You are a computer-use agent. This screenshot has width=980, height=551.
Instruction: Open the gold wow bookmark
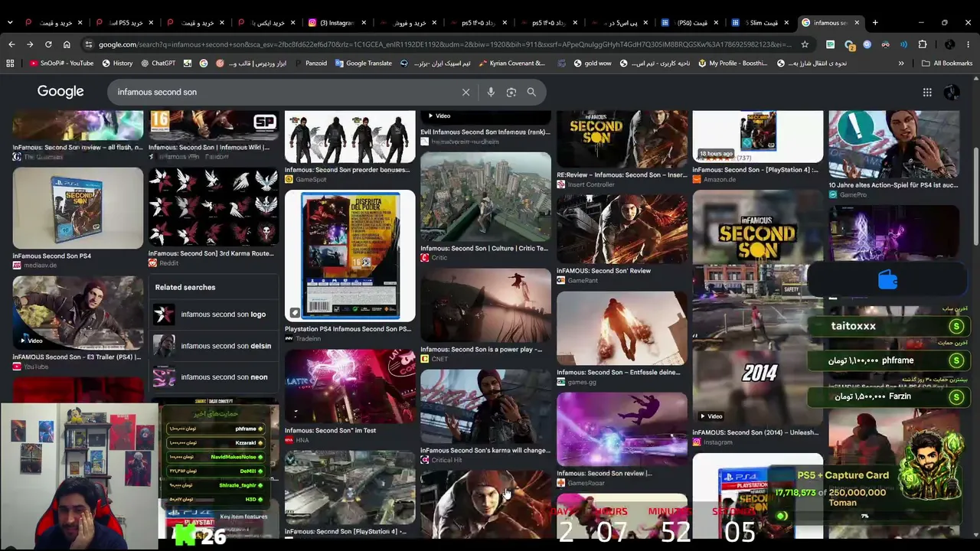click(x=592, y=64)
